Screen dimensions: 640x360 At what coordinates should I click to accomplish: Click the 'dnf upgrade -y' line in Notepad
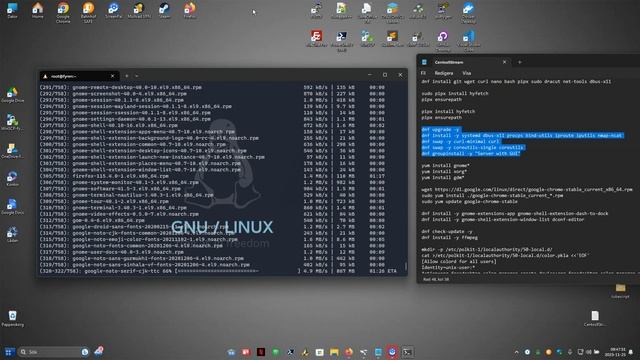(440, 129)
